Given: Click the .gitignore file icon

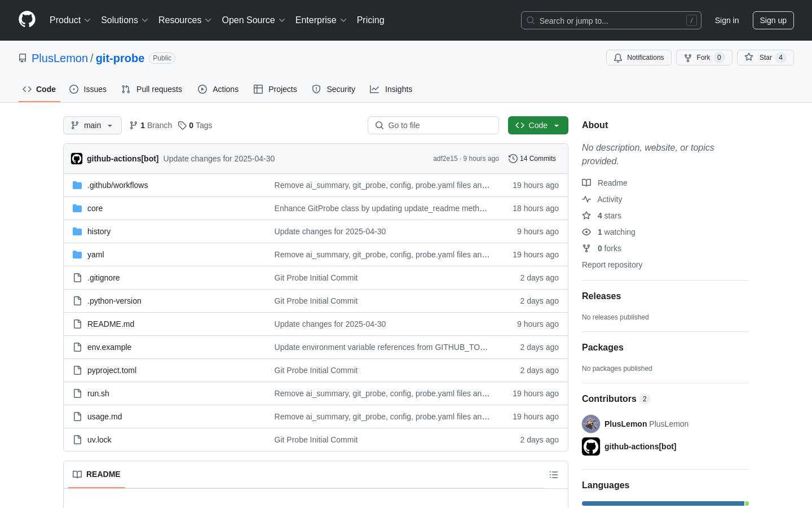Looking at the screenshot, I should [77, 278].
